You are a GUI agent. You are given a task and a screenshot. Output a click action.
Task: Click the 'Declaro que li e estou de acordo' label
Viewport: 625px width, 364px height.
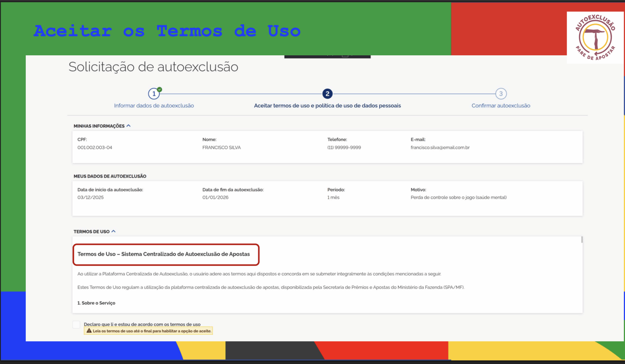click(x=142, y=324)
